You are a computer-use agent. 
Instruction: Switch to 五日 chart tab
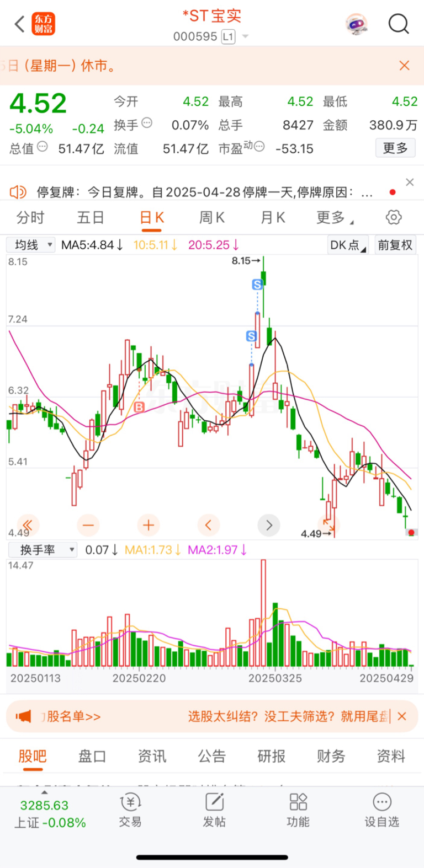[x=91, y=217]
